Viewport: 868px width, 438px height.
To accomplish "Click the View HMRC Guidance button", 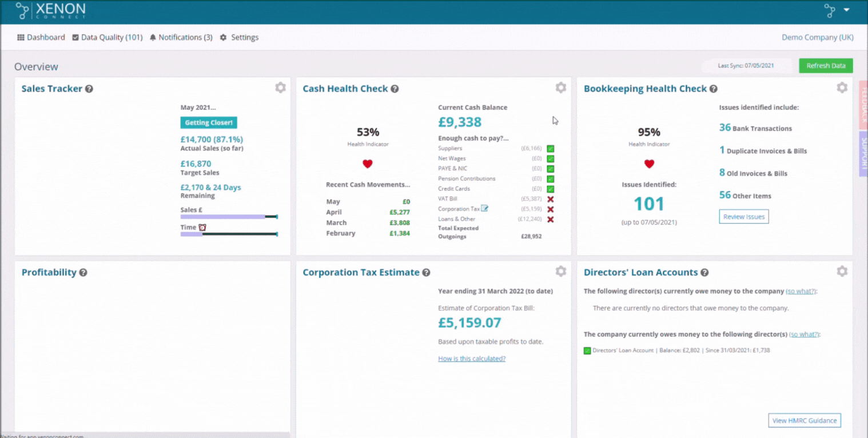I will 805,420.
